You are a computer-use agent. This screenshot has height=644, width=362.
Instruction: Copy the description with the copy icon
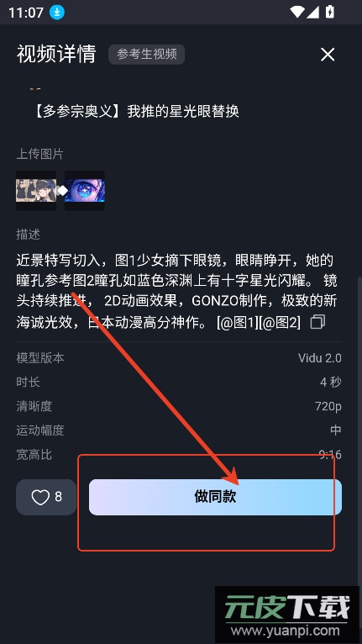pos(317,322)
